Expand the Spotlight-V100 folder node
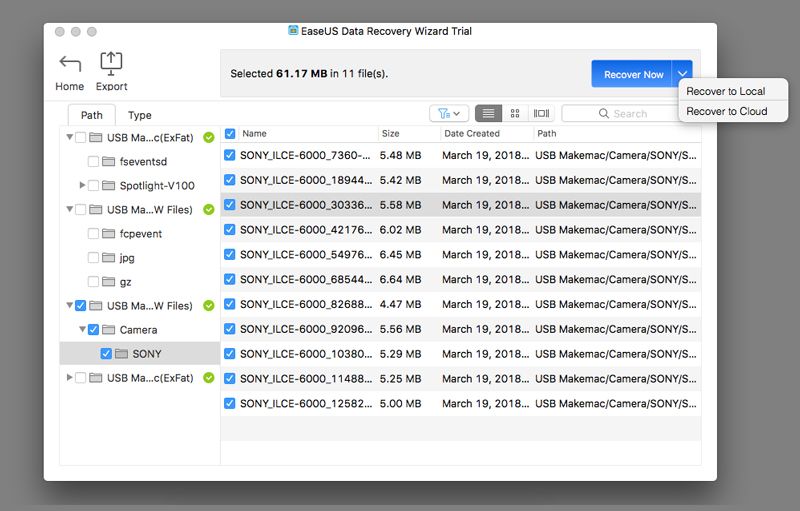Viewport: 800px width, 511px height. point(82,185)
